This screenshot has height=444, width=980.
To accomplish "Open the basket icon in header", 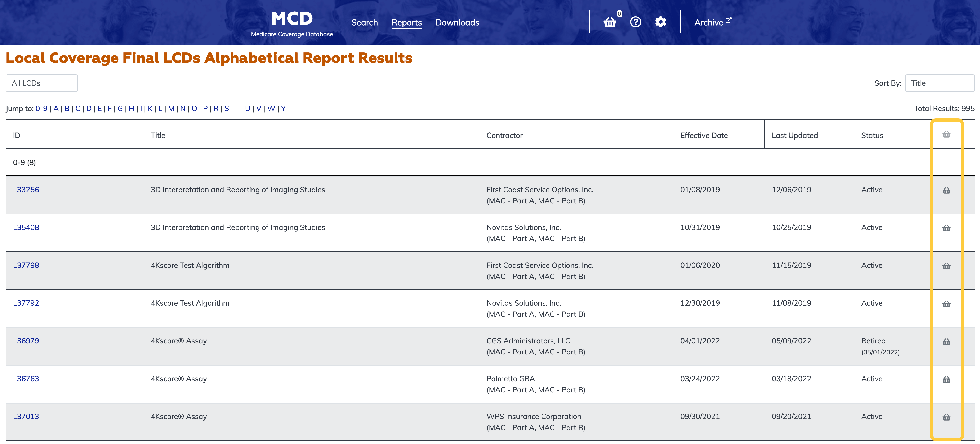I will click(610, 22).
